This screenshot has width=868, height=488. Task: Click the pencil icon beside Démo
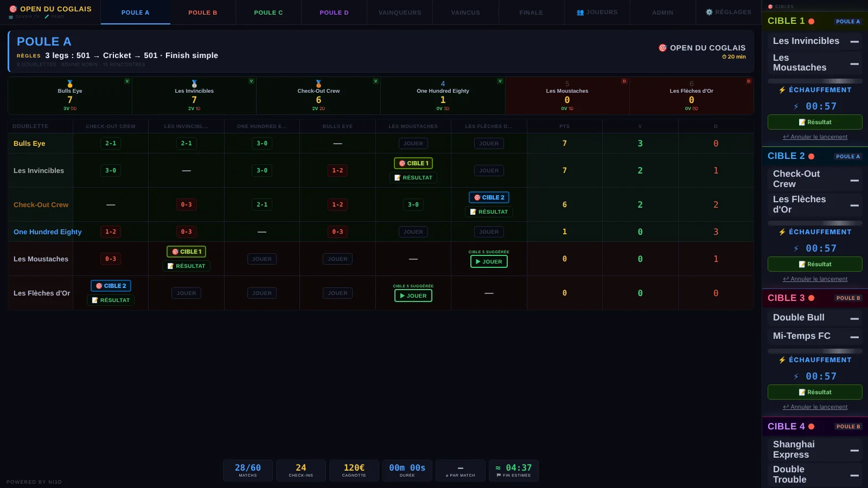coord(47,17)
